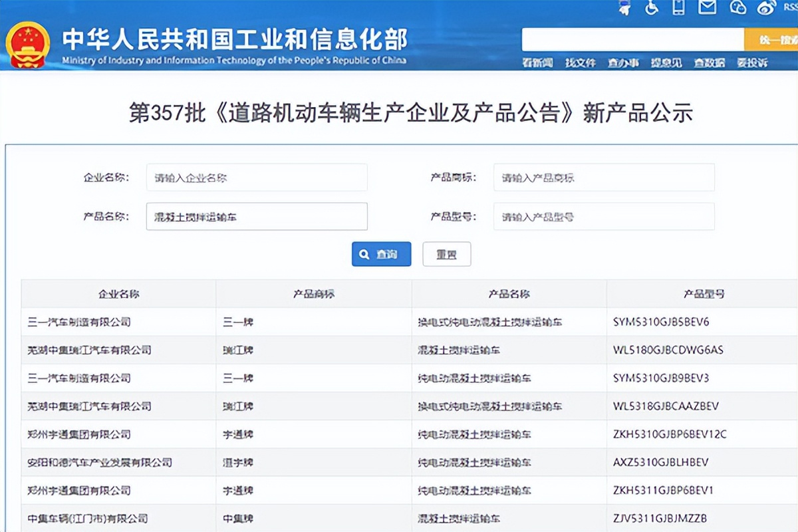This screenshot has width=798, height=532.
Task: Click the magnifier icon inside 查询 button
Action: coord(364,254)
